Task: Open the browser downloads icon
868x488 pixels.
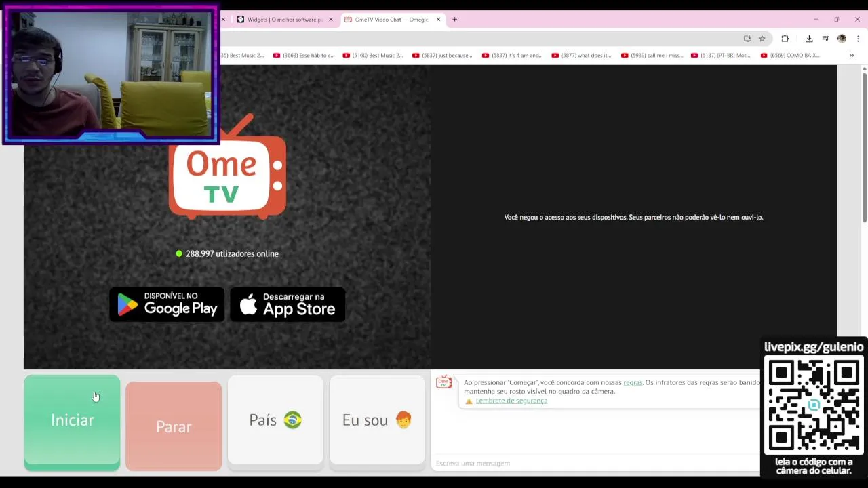Action: pyautogui.click(x=809, y=39)
